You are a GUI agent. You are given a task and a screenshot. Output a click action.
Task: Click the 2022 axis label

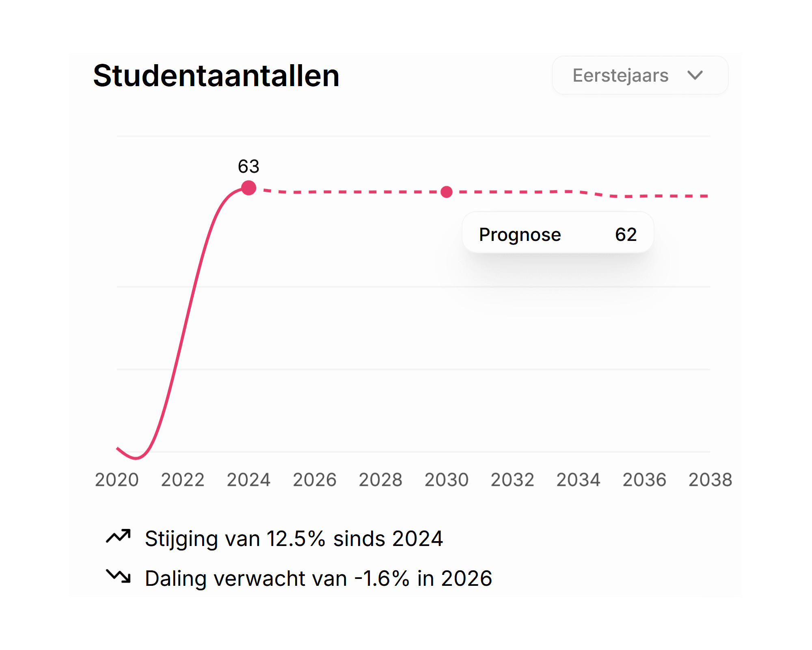183,480
